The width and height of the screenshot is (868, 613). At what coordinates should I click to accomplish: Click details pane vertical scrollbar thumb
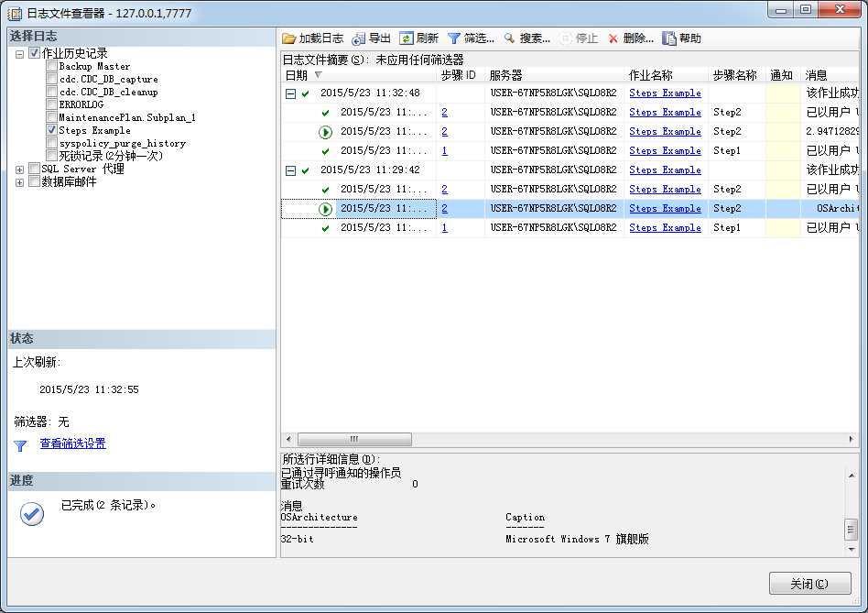coord(852,529)
